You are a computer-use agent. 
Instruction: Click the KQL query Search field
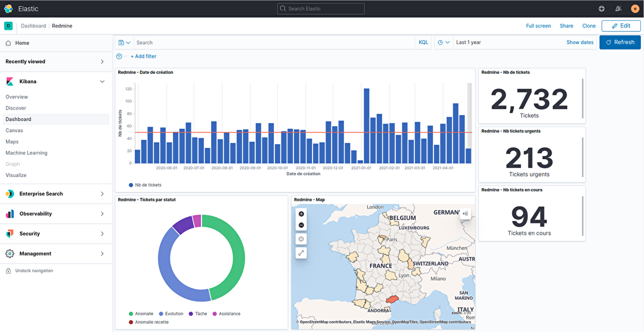(x=274, y=42)
